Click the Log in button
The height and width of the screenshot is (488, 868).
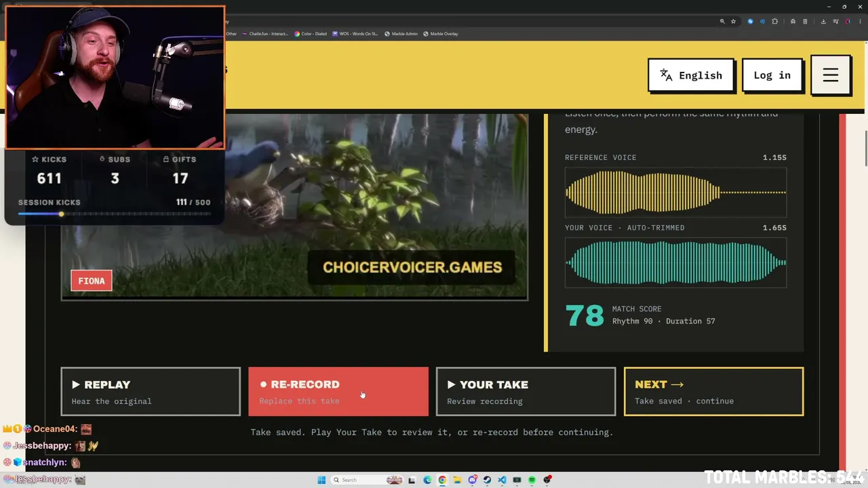click(772, 75)
